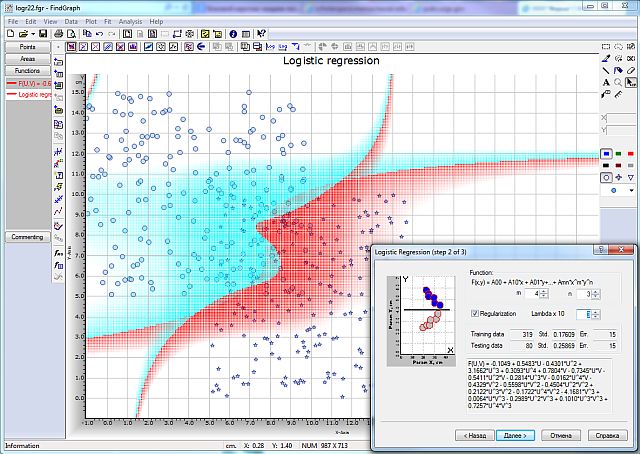The height and width of the screenshot is (454, 640).
Task: Click the 'Отмена' cancel button
Action: pyautogui.click(x=561, y=435)
